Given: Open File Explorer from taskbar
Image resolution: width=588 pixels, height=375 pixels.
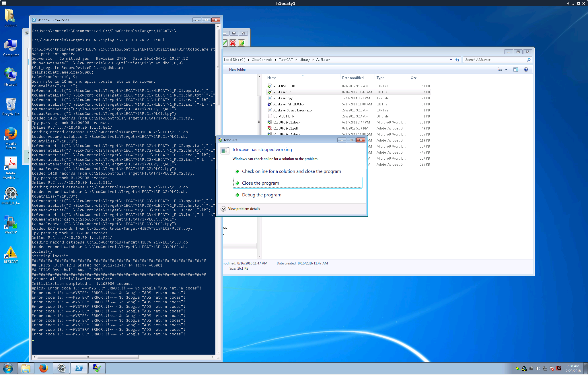Looking at the screenshot, I should point(26,368).
